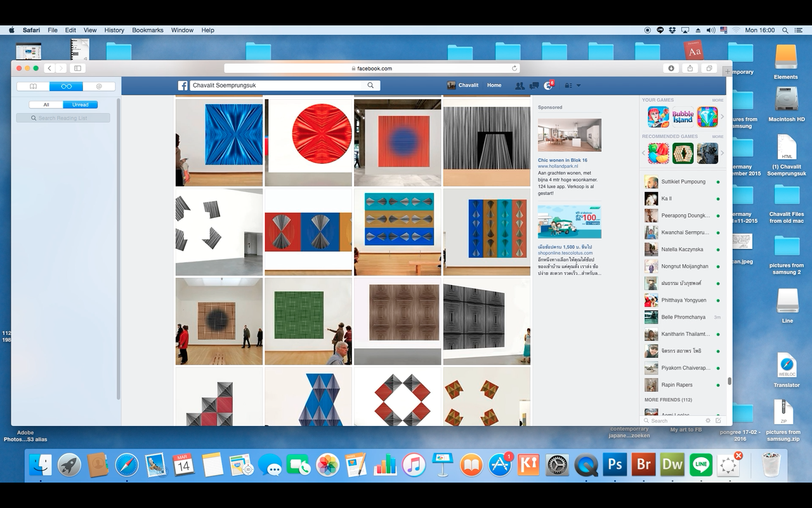Click the notifications globe with red badge
Viewport: 812px width, 508px height.
point(549,86)
